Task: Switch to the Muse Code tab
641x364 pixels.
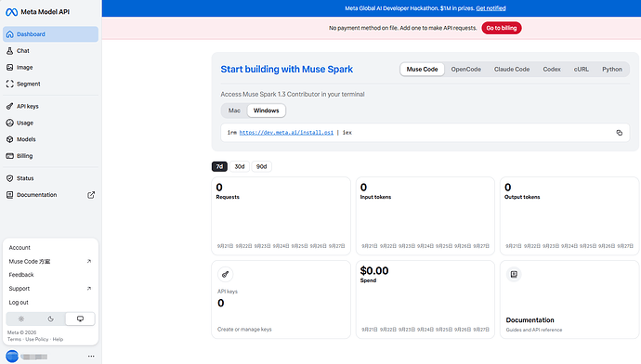Action: [422, 69]
